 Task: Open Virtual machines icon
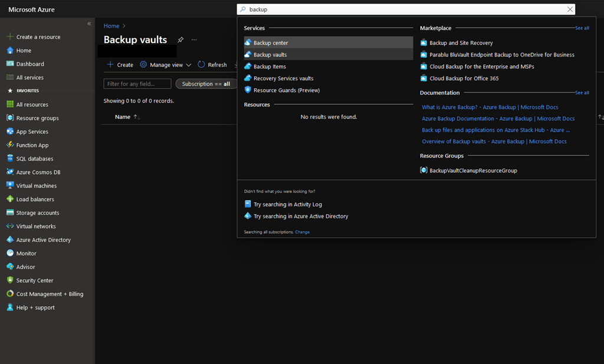10,185
